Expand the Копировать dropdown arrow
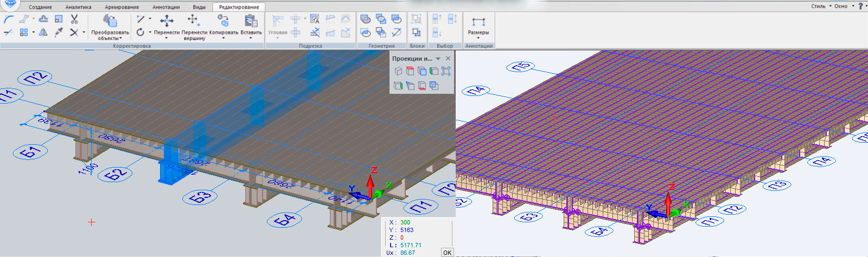Screen dimensions: 868x257 224,38
